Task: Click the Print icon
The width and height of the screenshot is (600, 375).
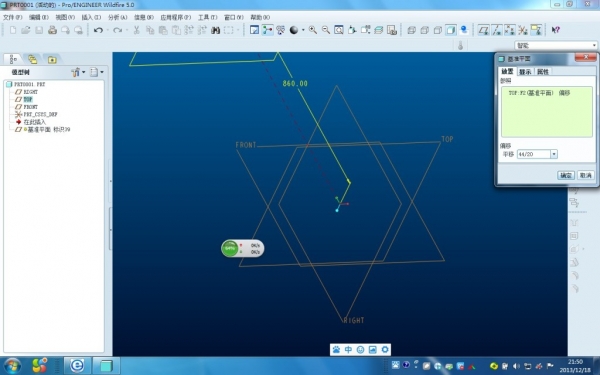Action: click(x=52, y=30)
